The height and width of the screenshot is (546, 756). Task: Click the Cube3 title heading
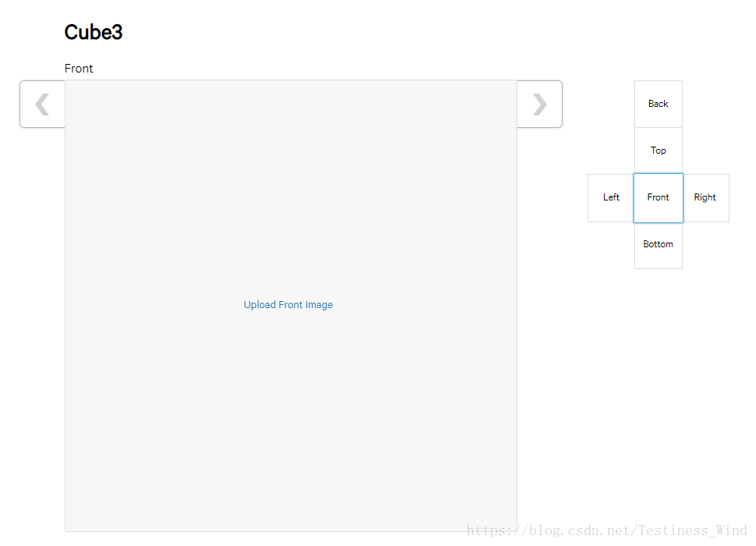pyautogui.click(x=94, y=32)
